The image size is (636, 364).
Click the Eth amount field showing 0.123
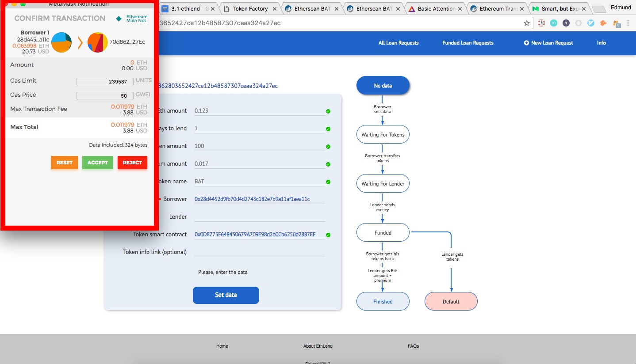259,110
